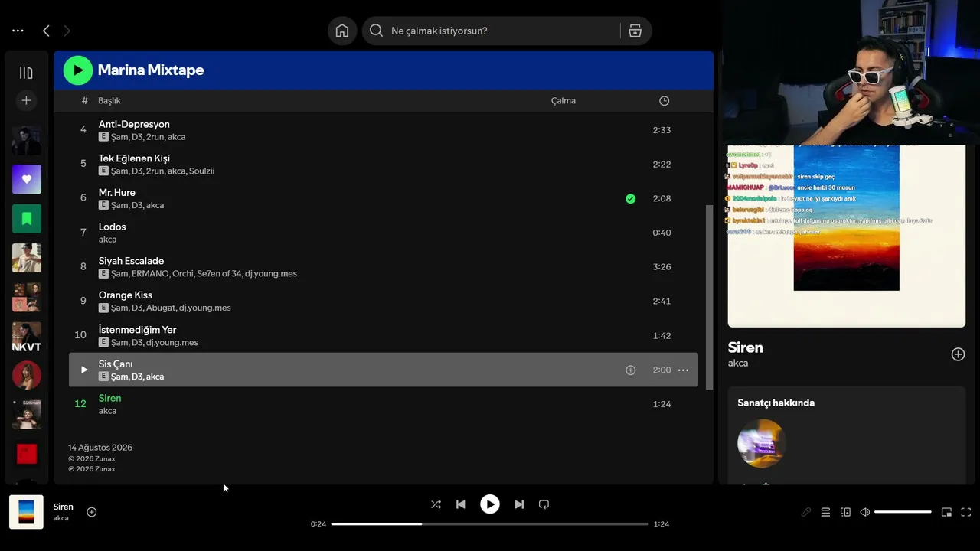This screenshot has width=980, height=551.
Task: Open the Siren track in the list
Action: tap(110, 398)
